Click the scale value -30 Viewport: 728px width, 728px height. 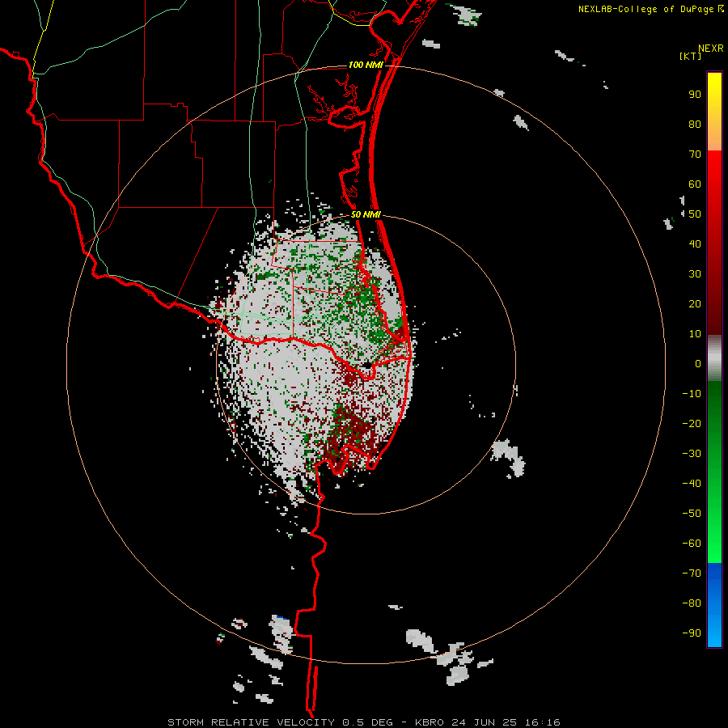click(x=692, y=454)
